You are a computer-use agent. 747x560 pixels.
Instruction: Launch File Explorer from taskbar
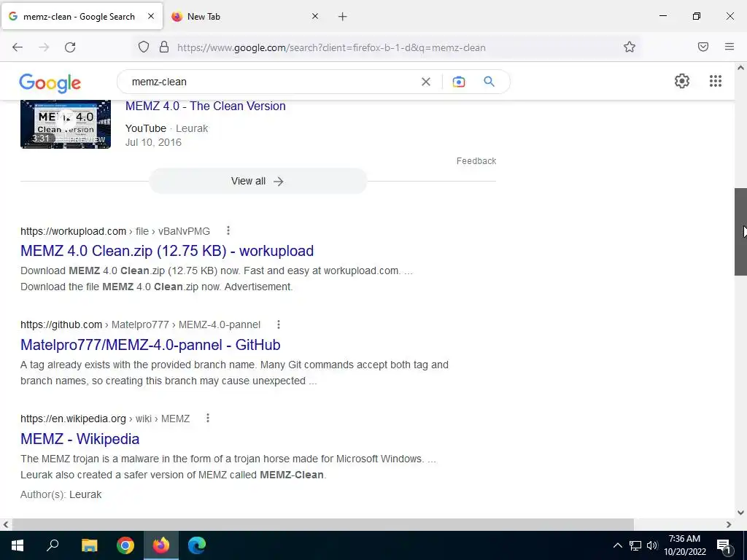pyautogui.click(x=89, y=545)
